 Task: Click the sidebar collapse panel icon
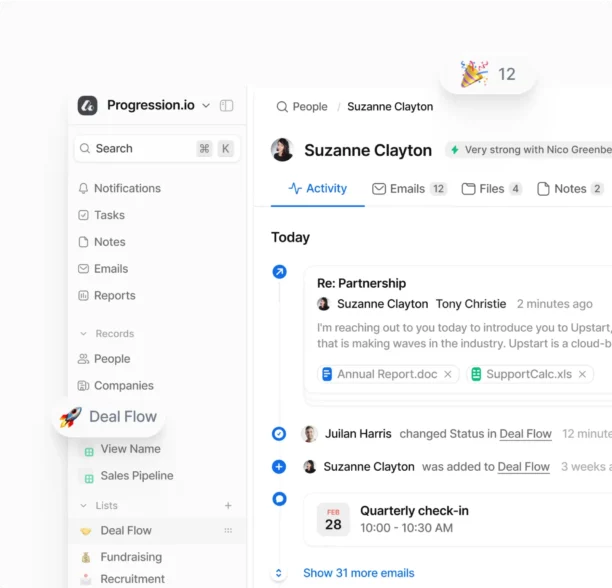click(x=227, y=106)
